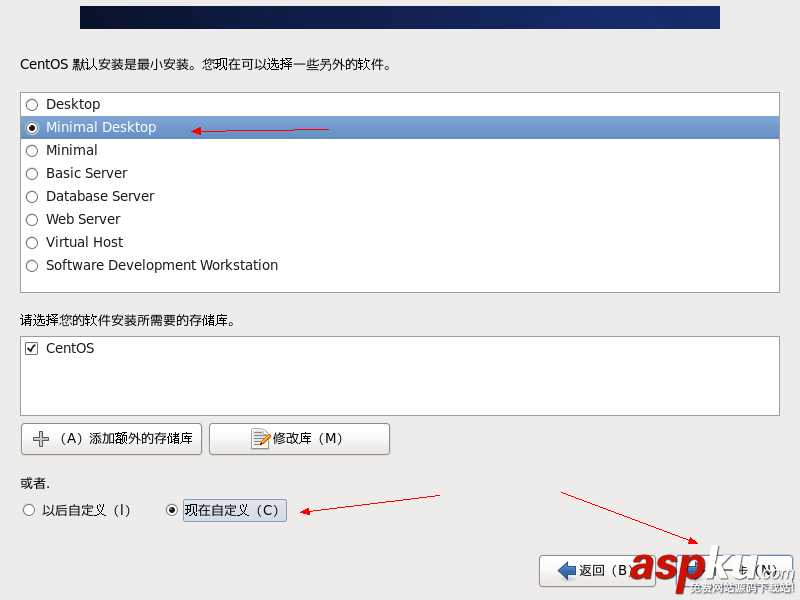Uncheck the CentOS repository checkbox
Image resolution: width=800 pixels, height=600 pixels.
click(31, 348)
